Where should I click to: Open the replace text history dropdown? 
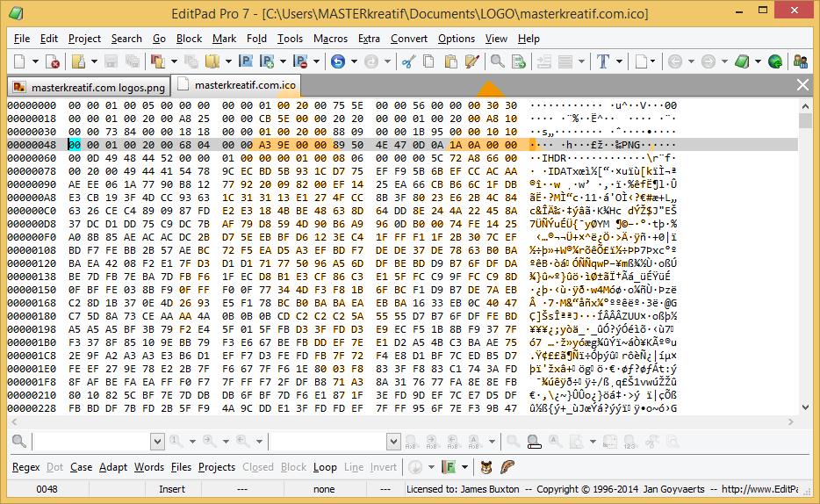pyautogui.click(x=394, y=443)
